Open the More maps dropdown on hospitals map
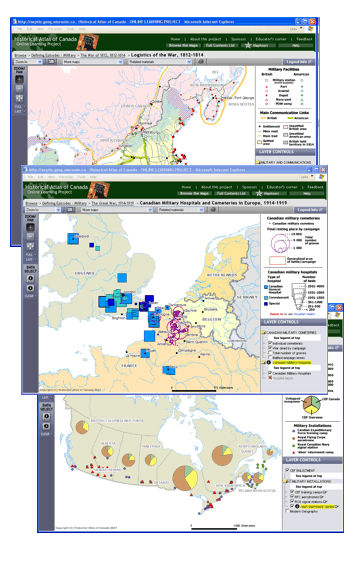The image size is (360, 586). [x=117, y=210]
